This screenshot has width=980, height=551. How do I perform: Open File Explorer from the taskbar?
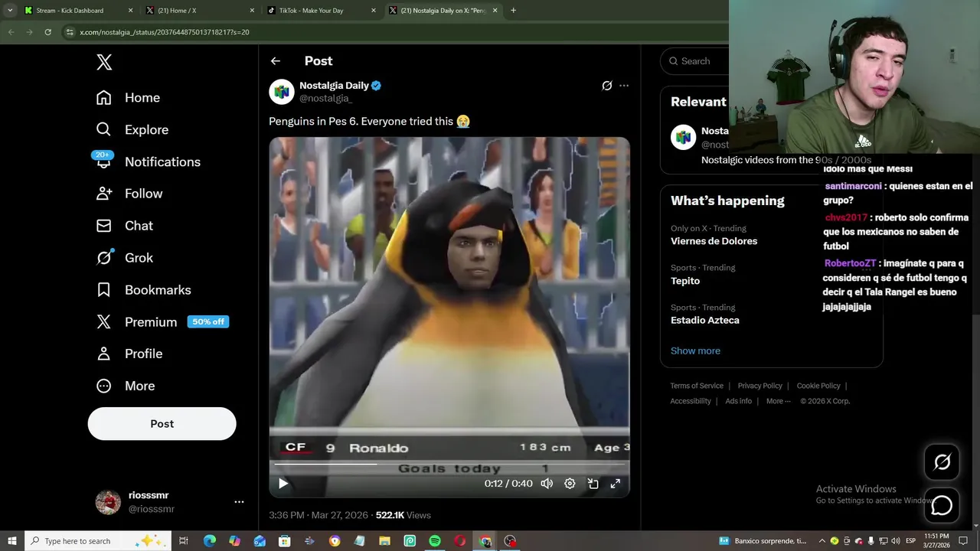[x=384, y=541]
